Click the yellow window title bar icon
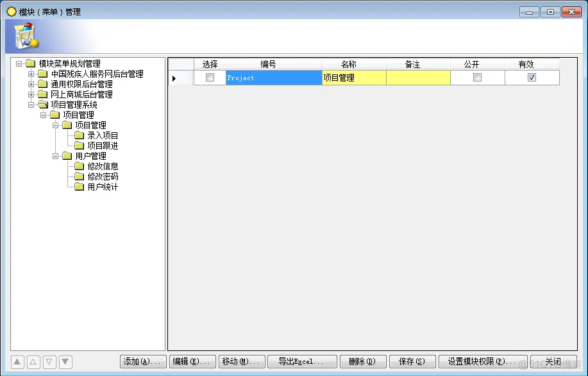Viewport: 588px width, 376px height. [12, 12]
